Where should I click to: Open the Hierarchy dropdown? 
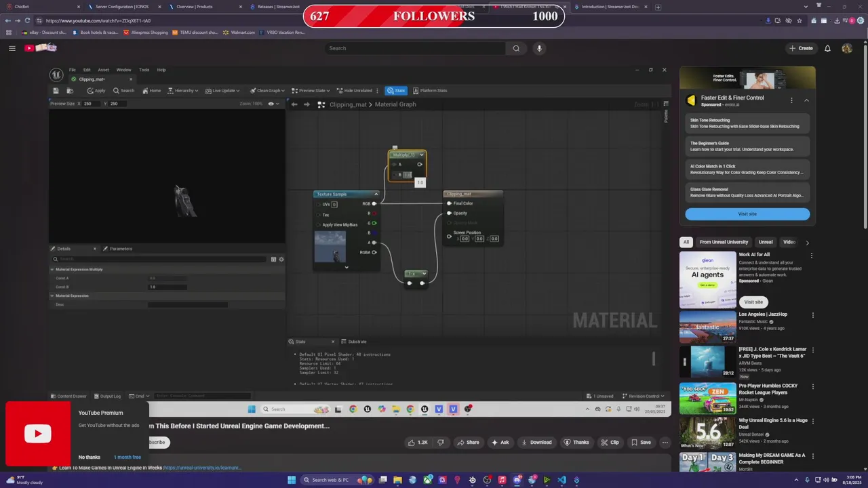[x=182, y=91]
